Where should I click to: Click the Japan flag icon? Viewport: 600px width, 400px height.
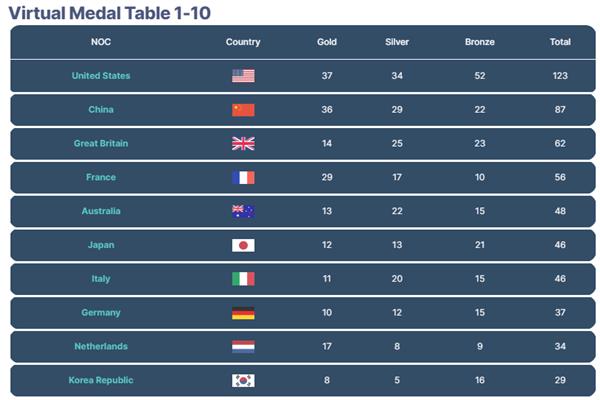coord(243,245)
